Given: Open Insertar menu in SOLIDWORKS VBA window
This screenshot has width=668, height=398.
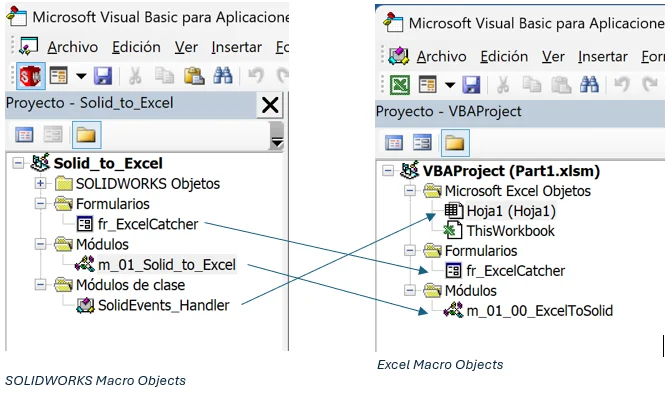Looking at the screenshot, I should pyautogui.click(x=236, y=47).
